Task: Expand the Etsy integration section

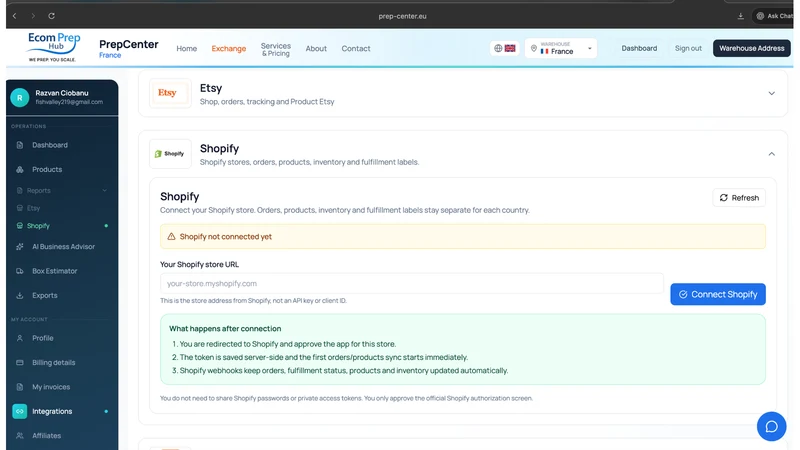Action: [771, 93]
